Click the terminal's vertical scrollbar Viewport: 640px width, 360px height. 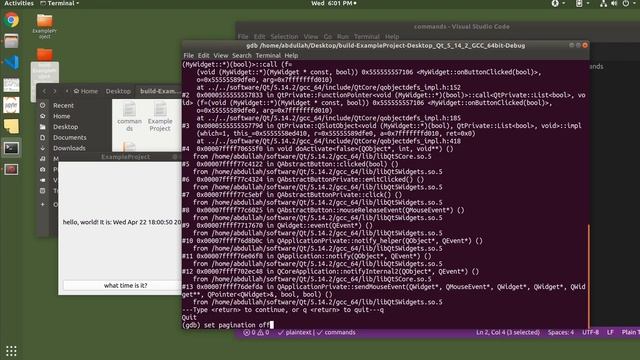pos(588,276)
